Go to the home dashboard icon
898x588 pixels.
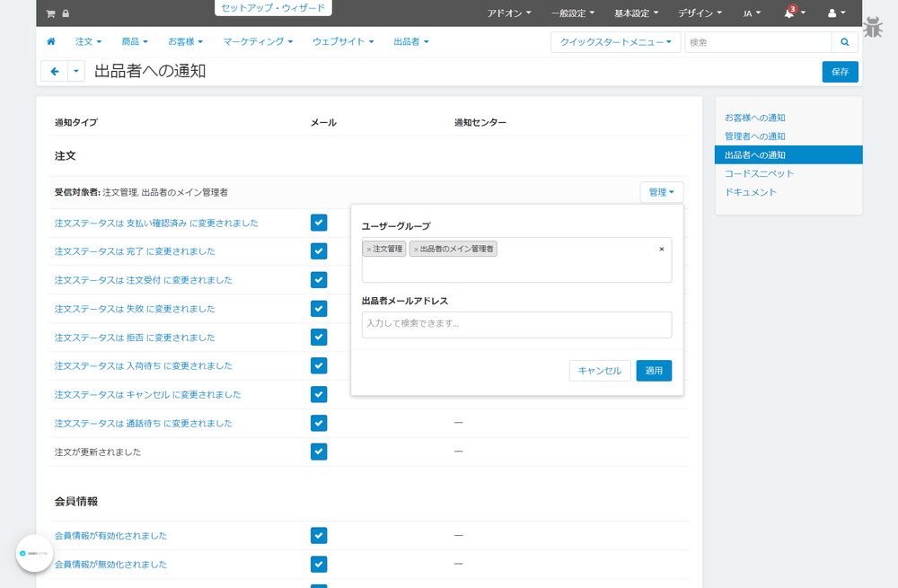tap(51, 41)
